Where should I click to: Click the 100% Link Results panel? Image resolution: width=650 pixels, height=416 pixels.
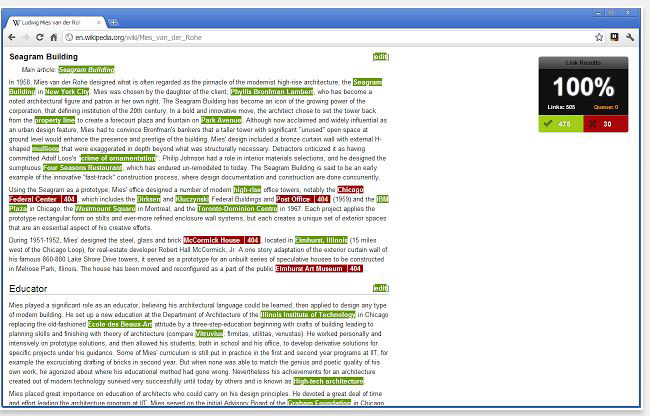pyautogui.click(x=583, y=87)
